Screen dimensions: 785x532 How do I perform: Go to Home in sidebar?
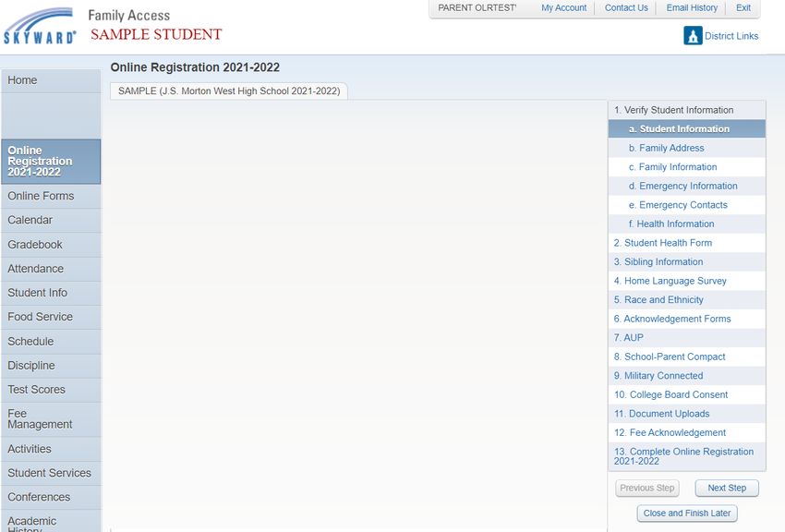50,81
